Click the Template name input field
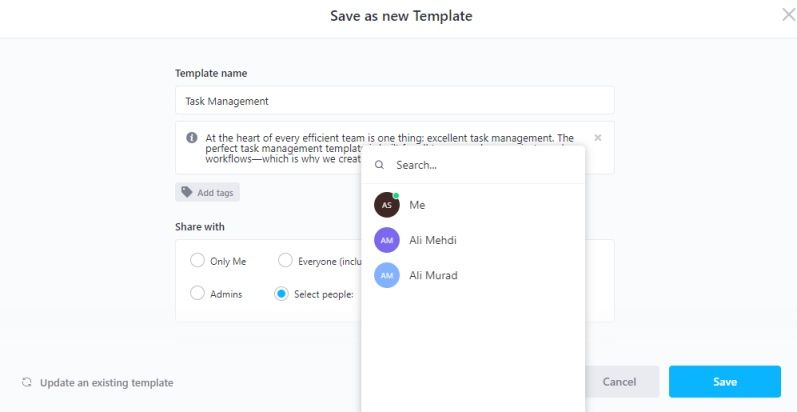Image resolution: width=797 pixels, height=412 pixels. click(394, 101)
